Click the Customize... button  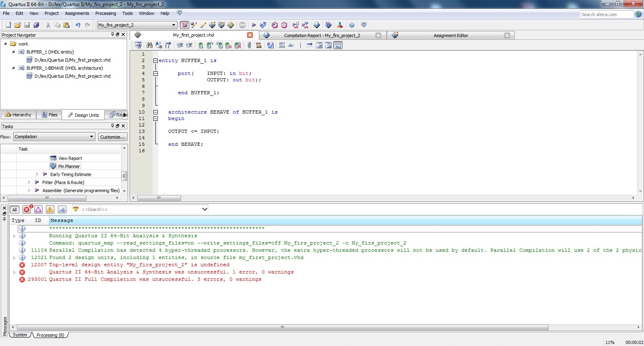[x=113, y=137]
